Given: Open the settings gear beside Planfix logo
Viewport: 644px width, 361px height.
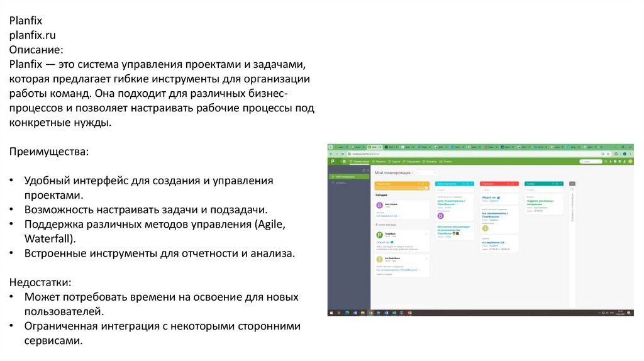Looking at the screenshot, I should pos(344,162).
